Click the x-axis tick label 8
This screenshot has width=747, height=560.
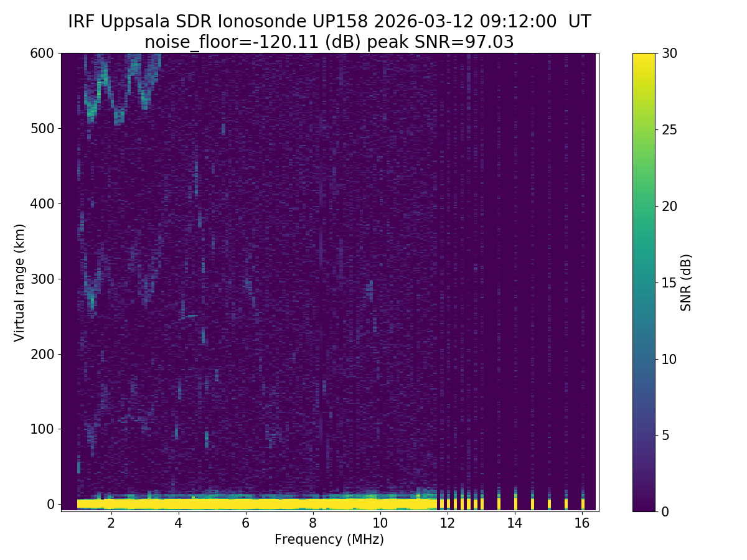[x=312, y=523]
